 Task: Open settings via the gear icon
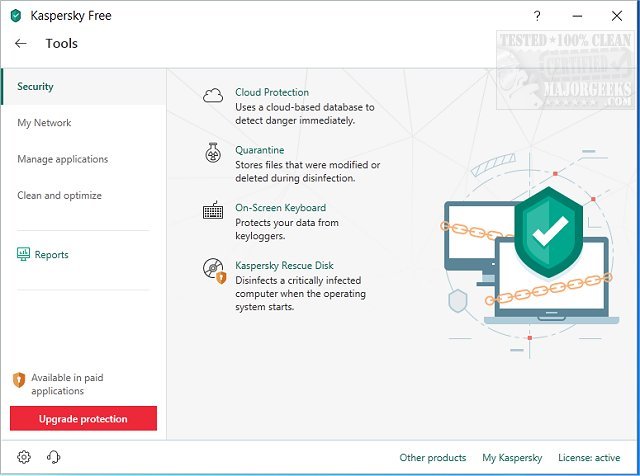25,457
